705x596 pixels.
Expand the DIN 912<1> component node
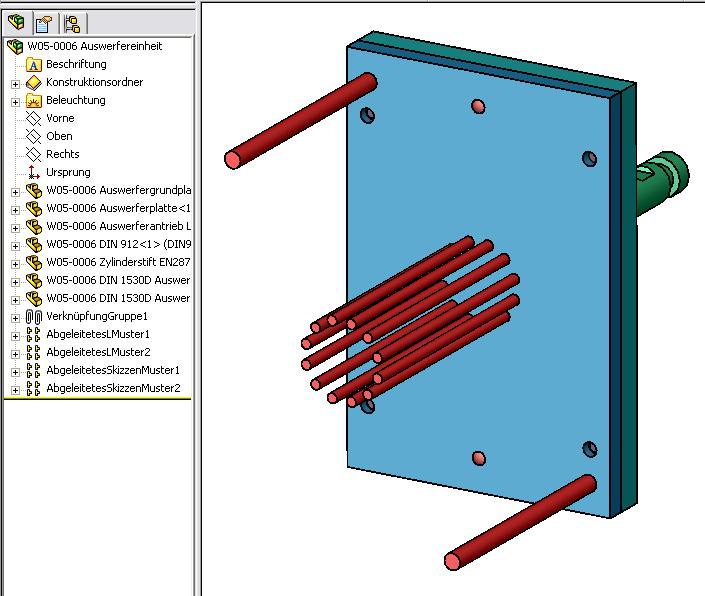pyautogui.click(x=15, y=246)
